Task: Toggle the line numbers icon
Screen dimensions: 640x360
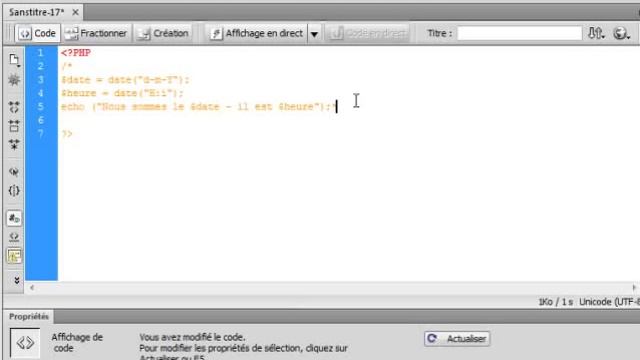Action: [14, 218]
